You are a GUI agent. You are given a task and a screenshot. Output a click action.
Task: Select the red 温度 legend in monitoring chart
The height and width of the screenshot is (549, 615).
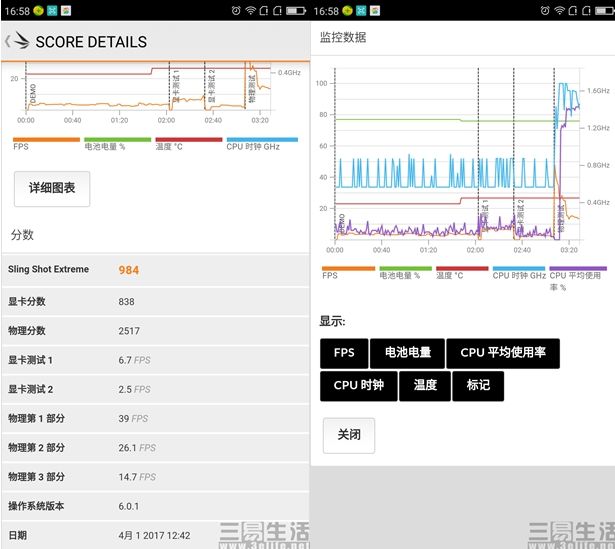pos(462,269)
